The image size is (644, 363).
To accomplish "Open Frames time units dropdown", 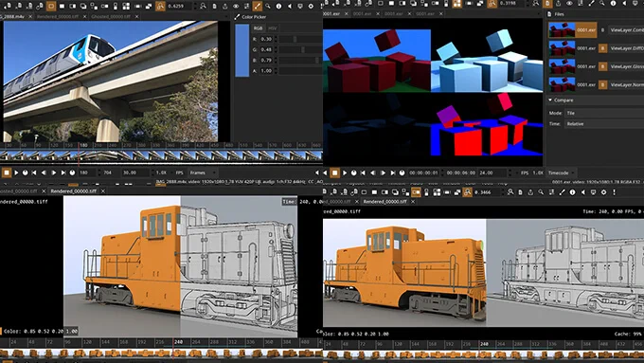I will [203, 172].
